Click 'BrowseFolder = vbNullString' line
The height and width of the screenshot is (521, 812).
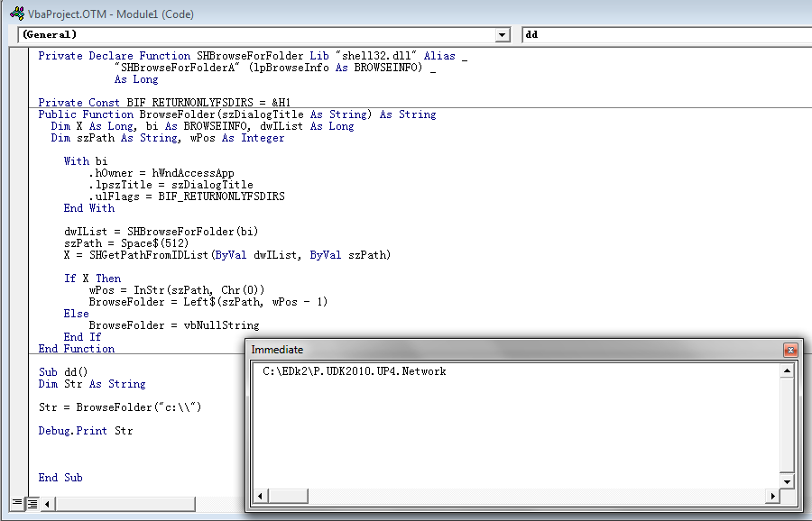pos(174,325)
